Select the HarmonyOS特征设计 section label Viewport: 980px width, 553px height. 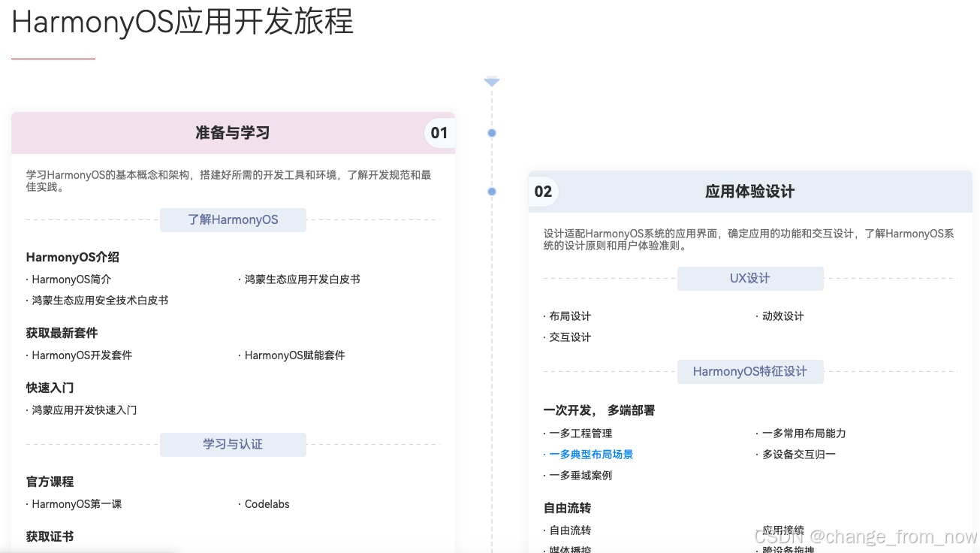750,372
